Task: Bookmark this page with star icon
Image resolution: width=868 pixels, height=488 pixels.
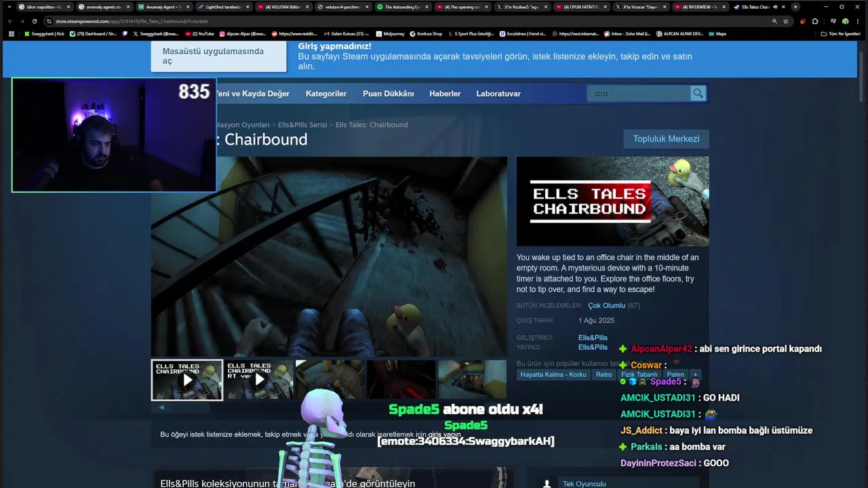Action: pos(786,21)
